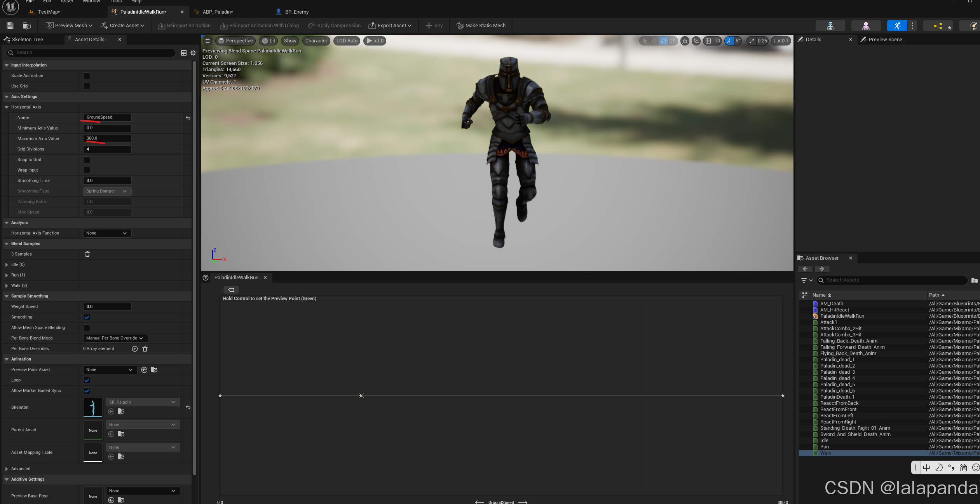This screenshot has width=980, height=504.
Task: Add a Per Bone Overrides array element
Action: 135,349
